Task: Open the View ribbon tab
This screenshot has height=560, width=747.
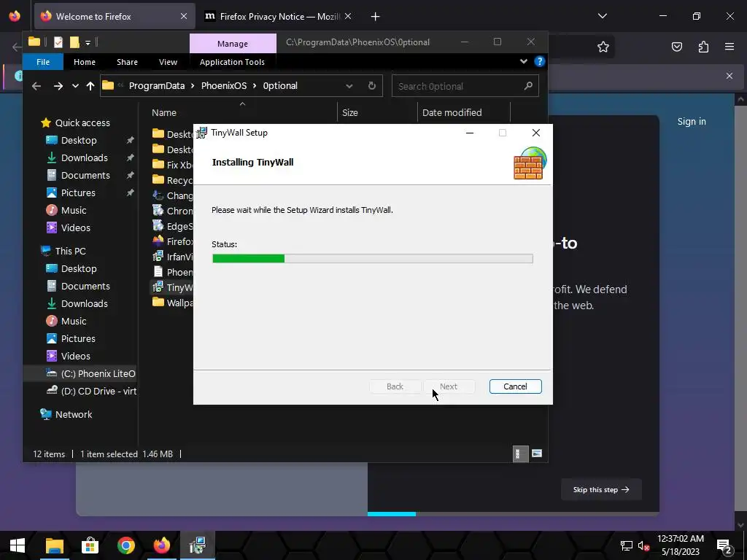Action: tap(168, 62)
